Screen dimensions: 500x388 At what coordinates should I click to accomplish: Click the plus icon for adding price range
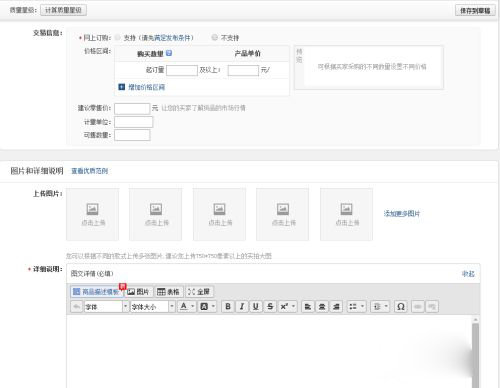click(122, 87)
